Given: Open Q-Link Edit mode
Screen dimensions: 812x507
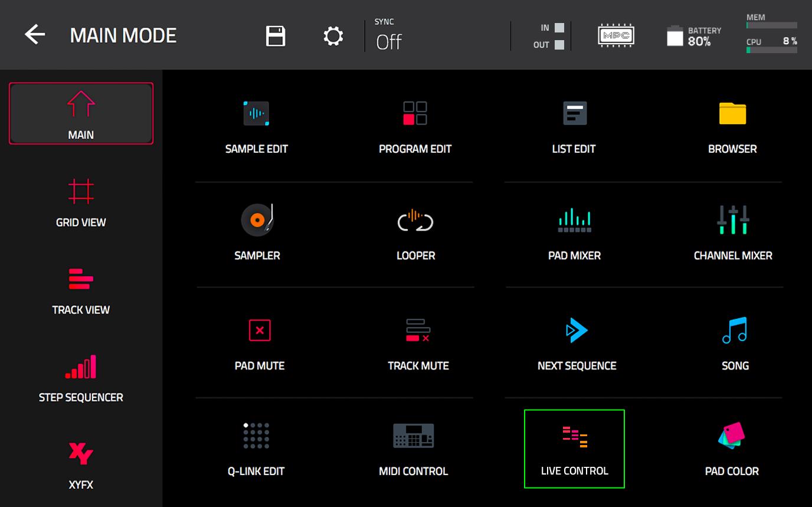Looking at the screenshot, I should coord(257,449).
